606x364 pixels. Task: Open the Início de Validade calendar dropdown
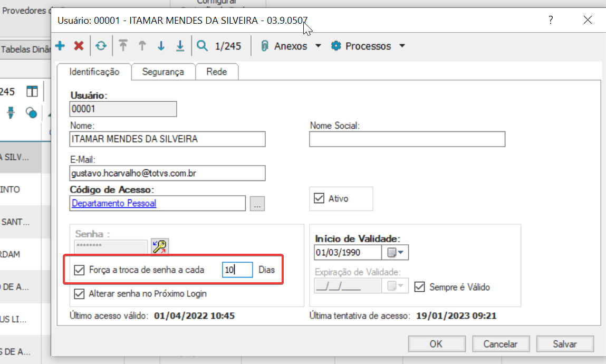(x=395, y=253)
